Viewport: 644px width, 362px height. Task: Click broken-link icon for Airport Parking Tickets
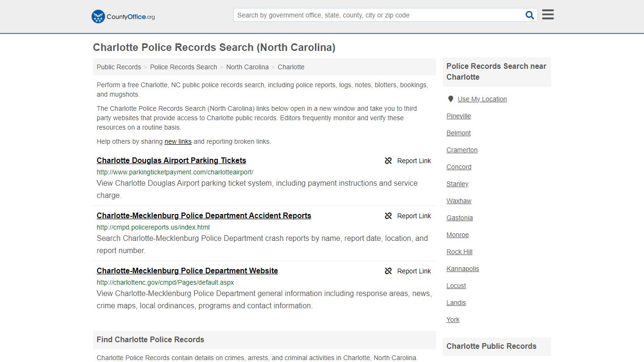[x=388, y=161]
